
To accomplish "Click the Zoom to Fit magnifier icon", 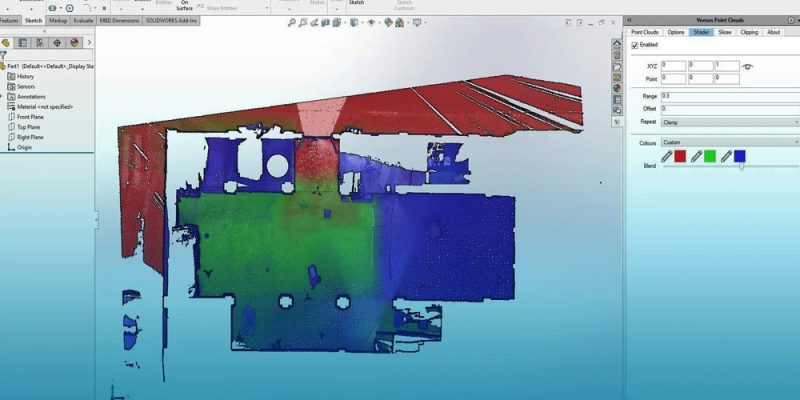I will pos(291,22).
